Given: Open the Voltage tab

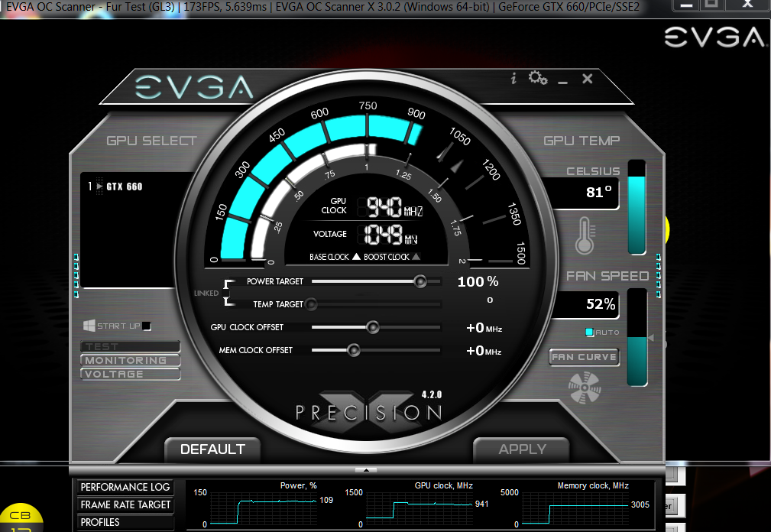Looking at the screenshot, I should pos(131,375).
